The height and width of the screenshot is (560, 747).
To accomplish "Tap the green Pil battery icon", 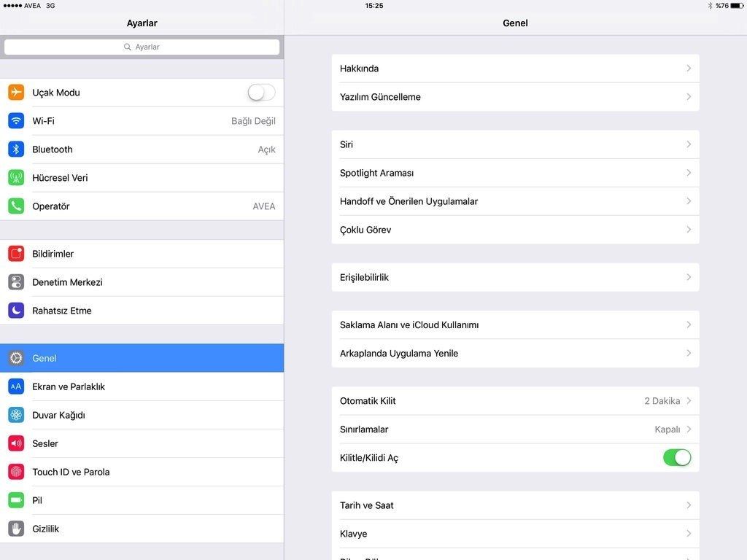I will tap(16, 500).
